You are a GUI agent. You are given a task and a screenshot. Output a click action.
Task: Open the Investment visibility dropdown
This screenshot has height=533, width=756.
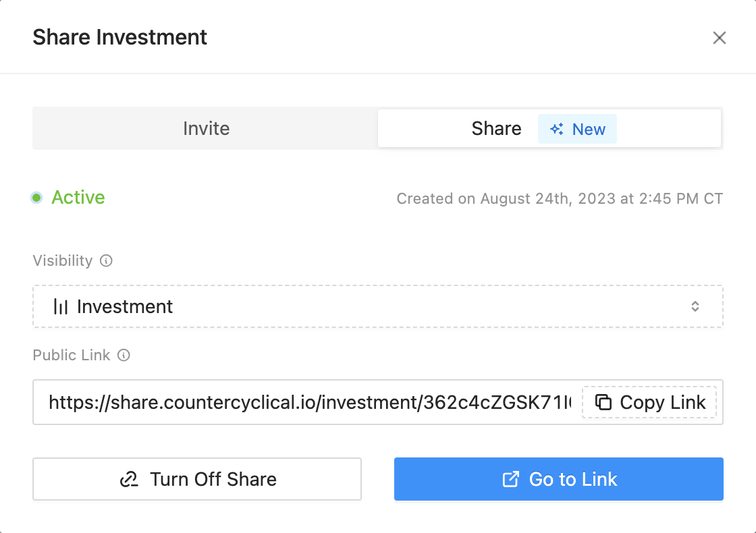pos(377,307)
